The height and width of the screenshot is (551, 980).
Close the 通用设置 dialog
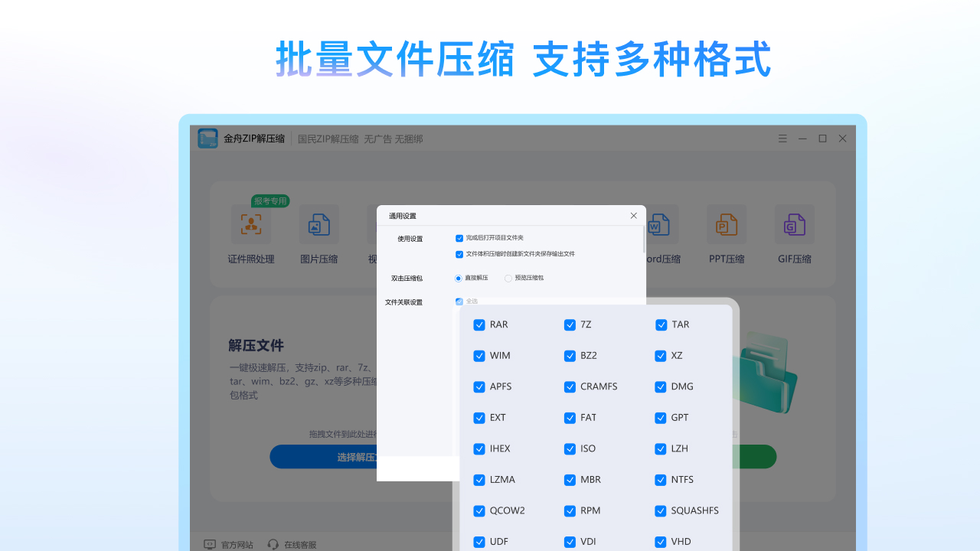tap(633, 216)
